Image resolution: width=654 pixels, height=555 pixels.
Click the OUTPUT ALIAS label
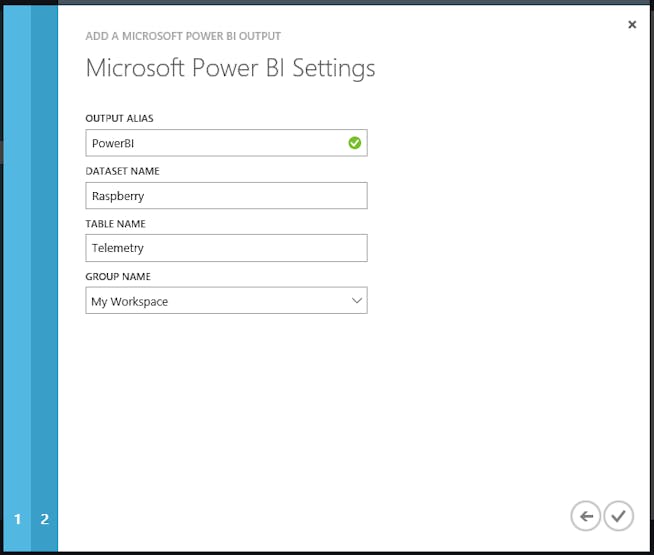click(119, 118)
